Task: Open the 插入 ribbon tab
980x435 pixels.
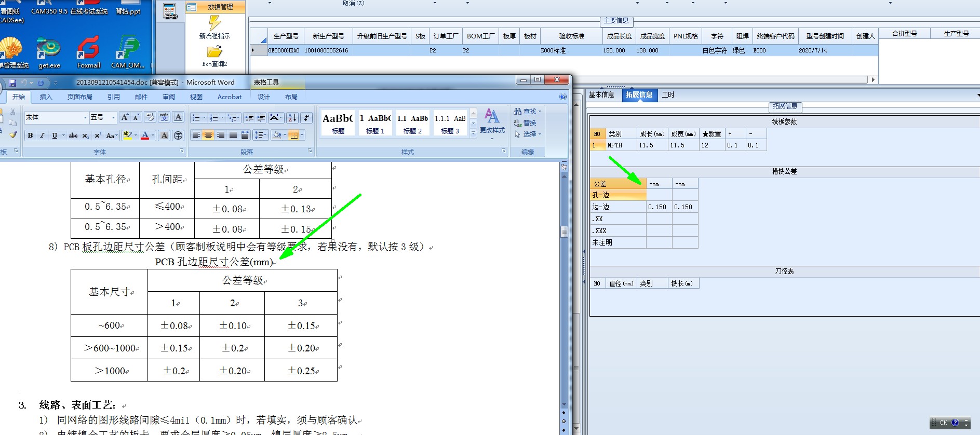Action: tap(46, 97)
